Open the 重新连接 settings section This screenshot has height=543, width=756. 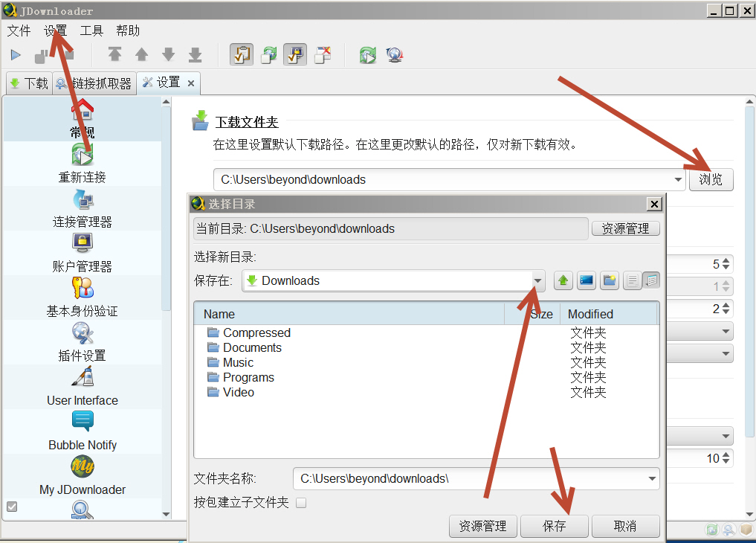(x=83, y=164)
